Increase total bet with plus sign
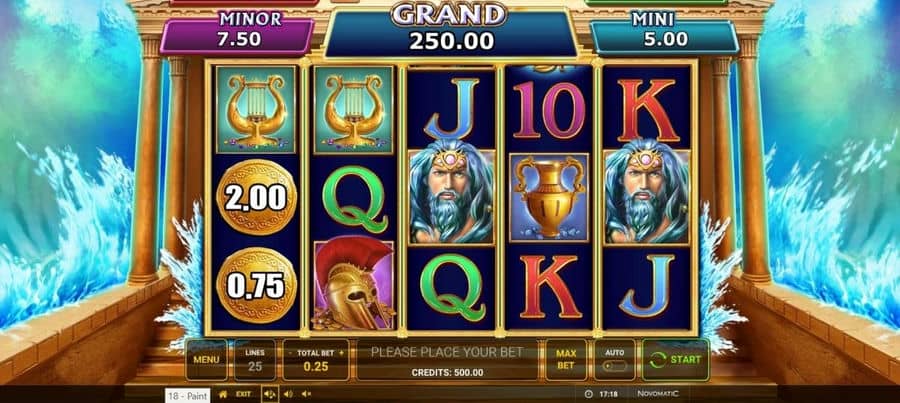Image resolution: width=900 pixels, height=403 pixels. tap(342, 353)
